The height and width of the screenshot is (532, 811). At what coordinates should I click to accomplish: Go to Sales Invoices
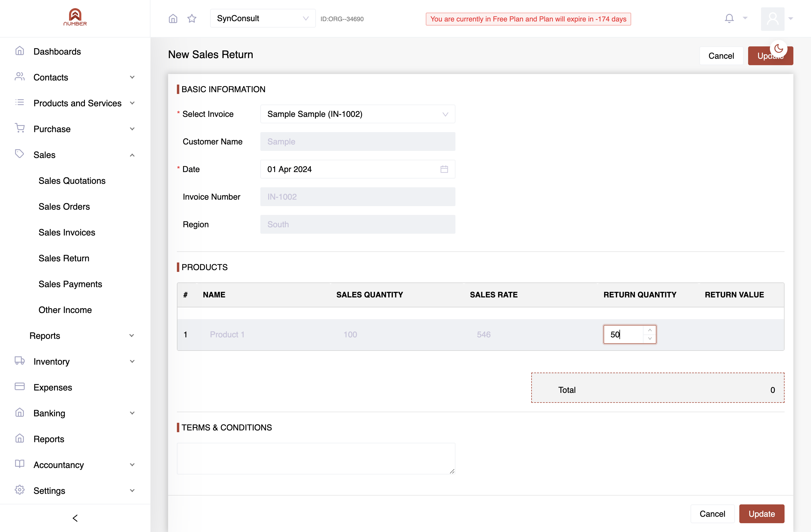[67, 233]
